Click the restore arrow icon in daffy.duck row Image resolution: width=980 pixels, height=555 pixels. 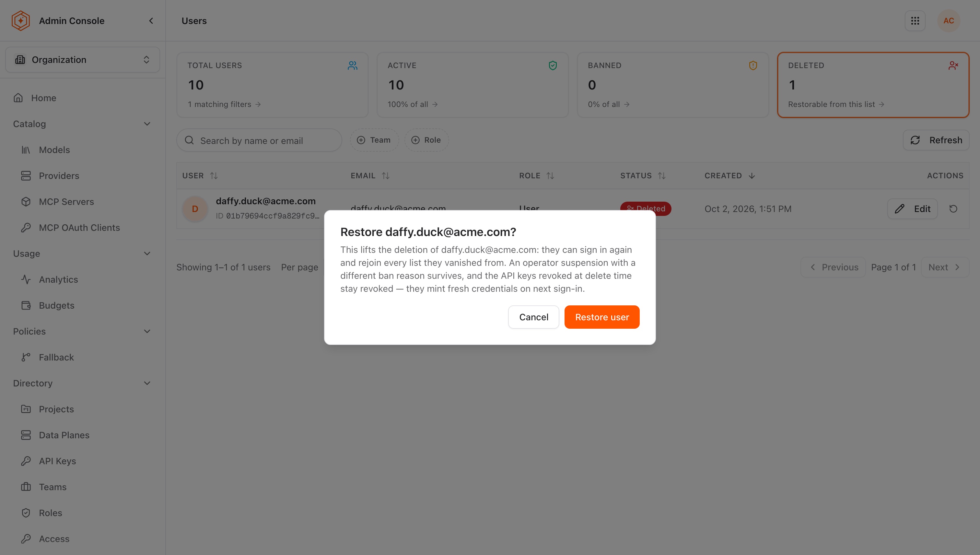click(x=953, y=208)
